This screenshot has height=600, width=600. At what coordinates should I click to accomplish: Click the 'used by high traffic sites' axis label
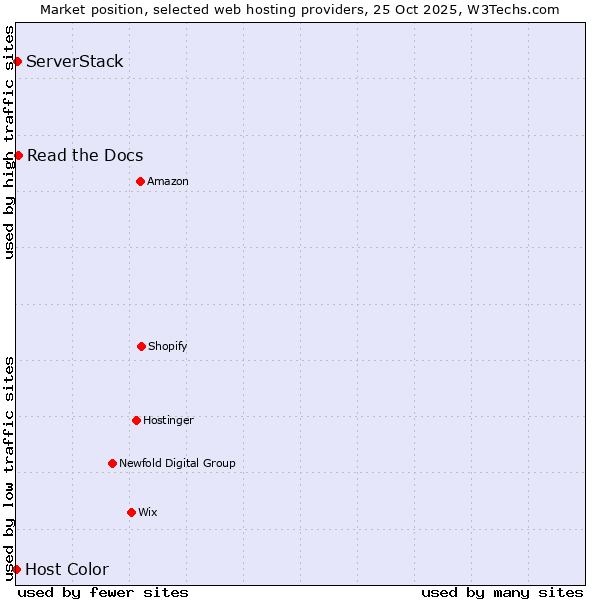click(x=9, y=142)
